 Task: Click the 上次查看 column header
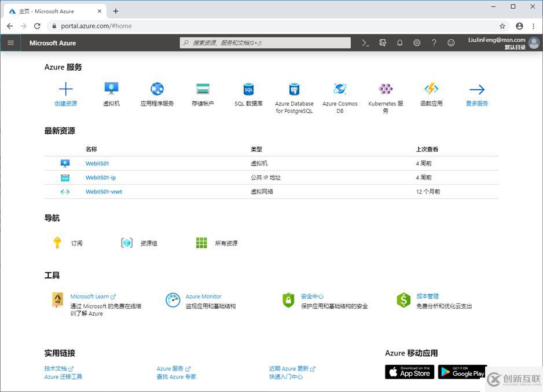(427, 149)
